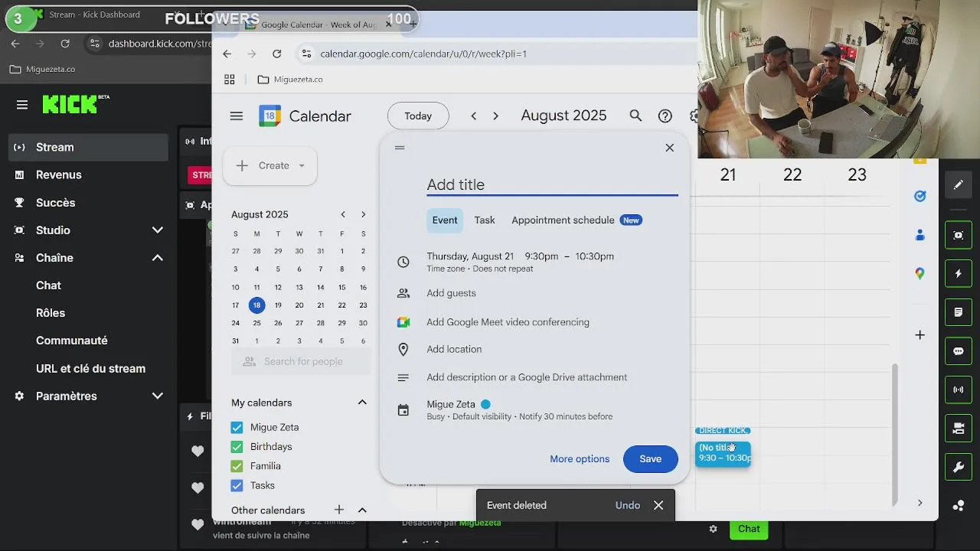Click the Google Calendar logo icon

[269, 116]
